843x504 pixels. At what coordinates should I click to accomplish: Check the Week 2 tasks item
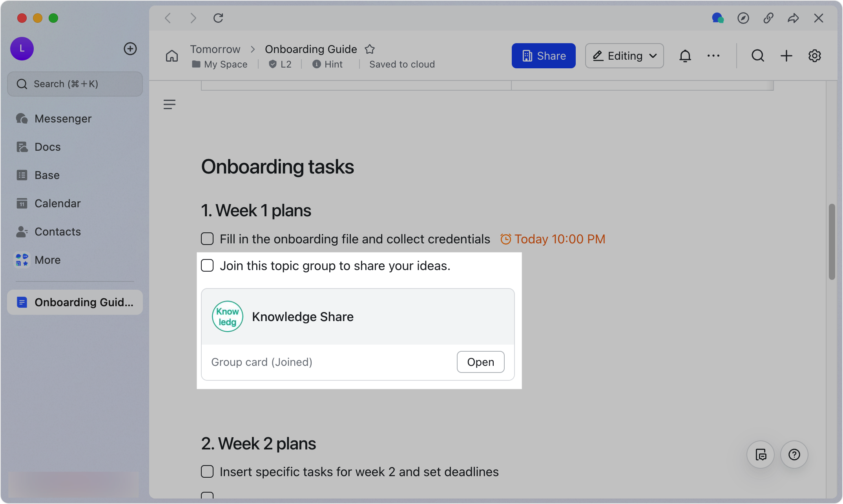click(x=207, y=471)
